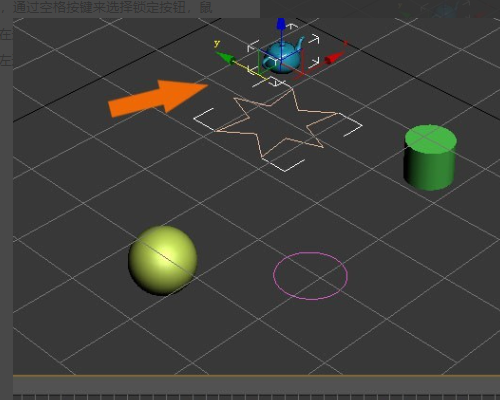This screenshot has width=500, height=400.
Task: Select the green cylinder object
Action: click(x=430, y=158)
